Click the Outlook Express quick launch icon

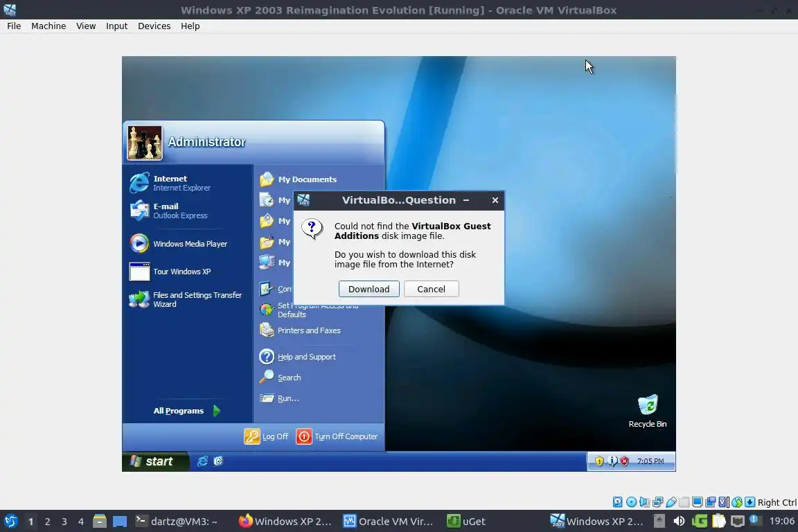[218, 461]
